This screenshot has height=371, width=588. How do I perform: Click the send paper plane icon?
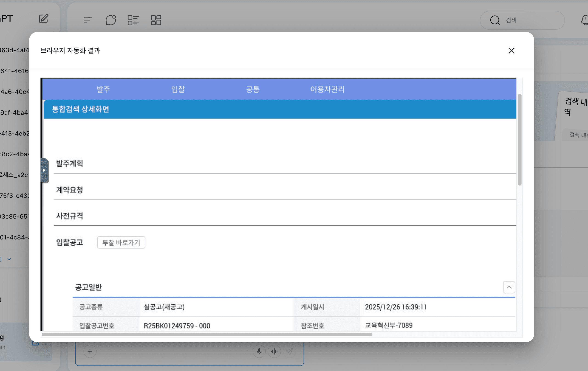(x=289, y=351)
